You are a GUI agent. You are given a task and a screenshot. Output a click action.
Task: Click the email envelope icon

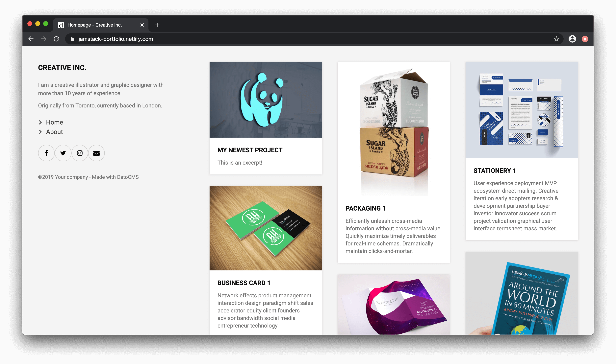pos(96,153)
